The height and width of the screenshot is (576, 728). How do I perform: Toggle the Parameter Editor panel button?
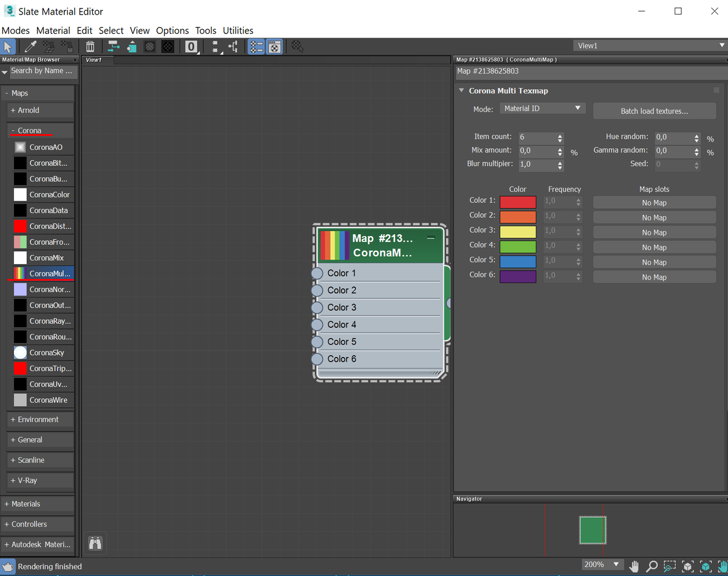[x=274, y=46]
